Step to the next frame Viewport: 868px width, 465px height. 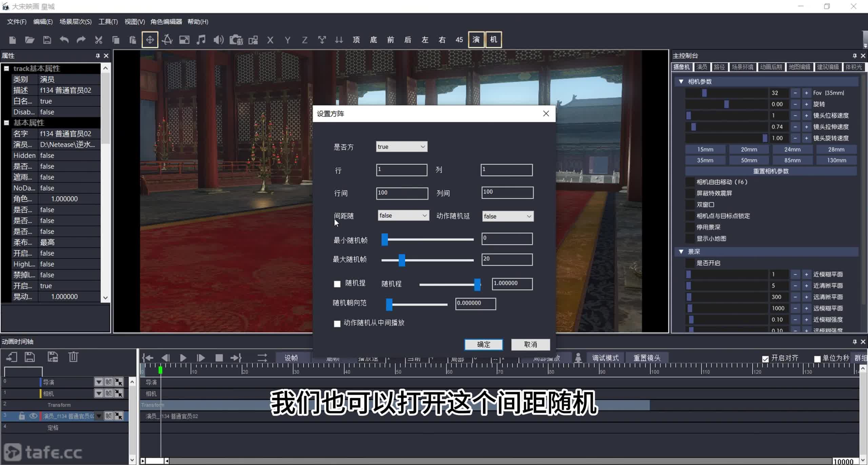[x=201, y=358]
